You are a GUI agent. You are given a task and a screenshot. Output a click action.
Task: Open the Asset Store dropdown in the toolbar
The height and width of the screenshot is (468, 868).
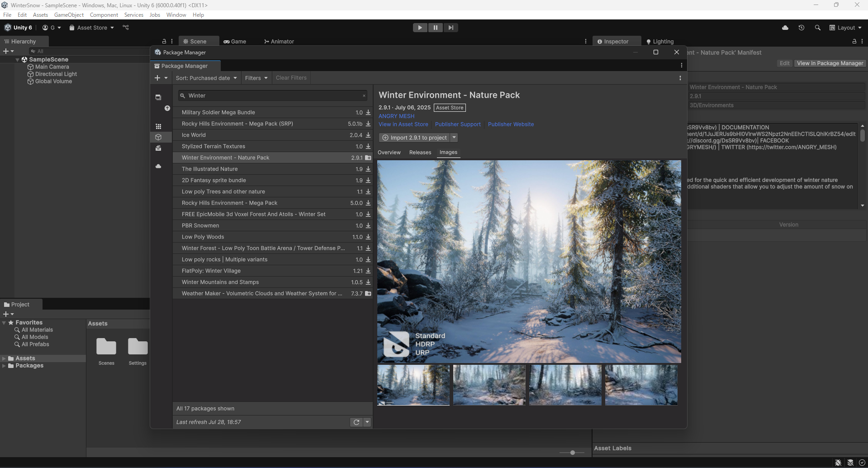92,28
